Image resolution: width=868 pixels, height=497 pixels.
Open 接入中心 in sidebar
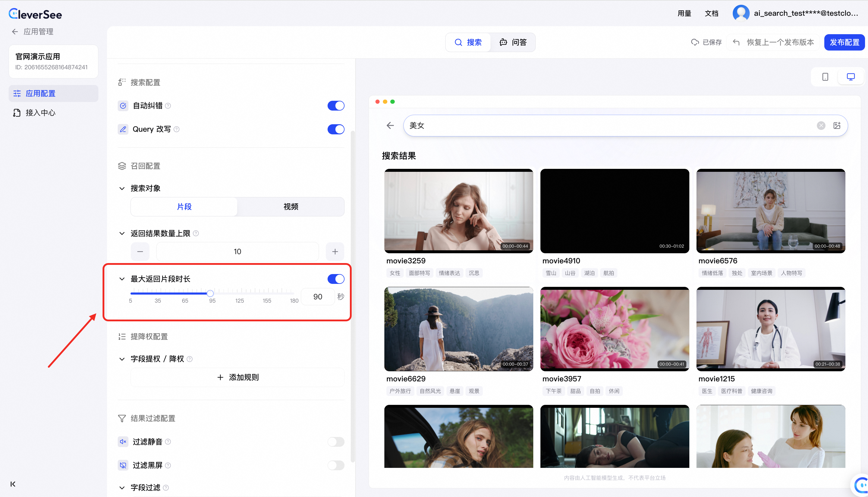[54, 113]
